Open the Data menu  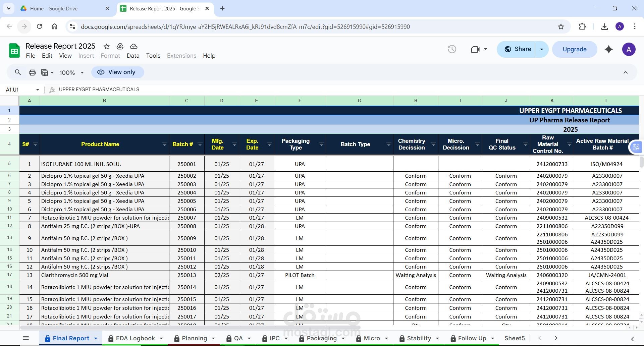click(x=133, y=56)
